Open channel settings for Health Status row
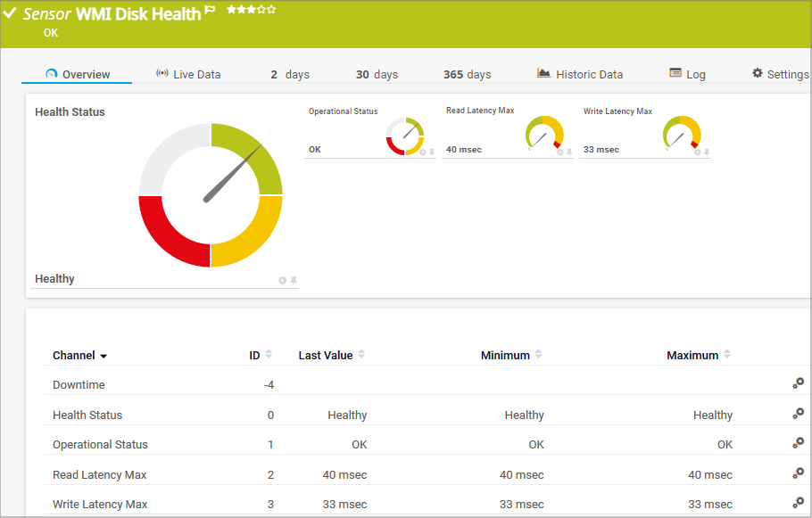 coord(798,414)
